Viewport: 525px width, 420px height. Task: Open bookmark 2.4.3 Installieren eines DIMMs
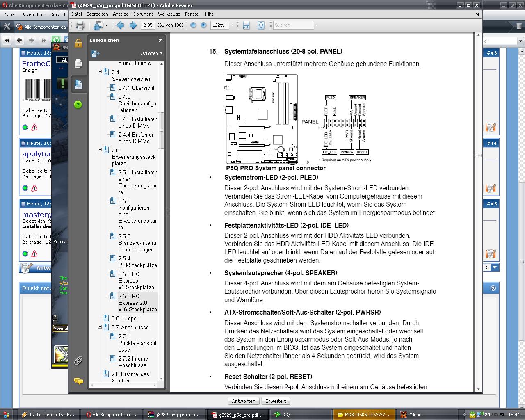pyautogui.click(x=137, y=122)
